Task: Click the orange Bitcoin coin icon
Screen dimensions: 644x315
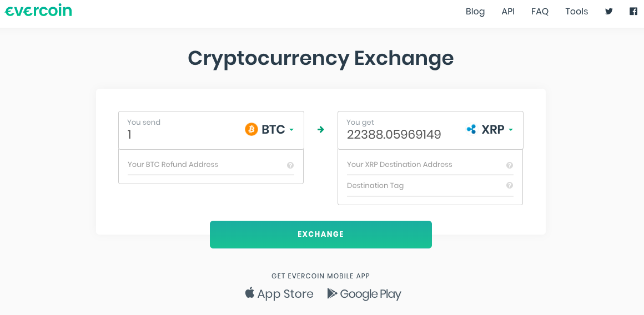Action: (251, 129)
